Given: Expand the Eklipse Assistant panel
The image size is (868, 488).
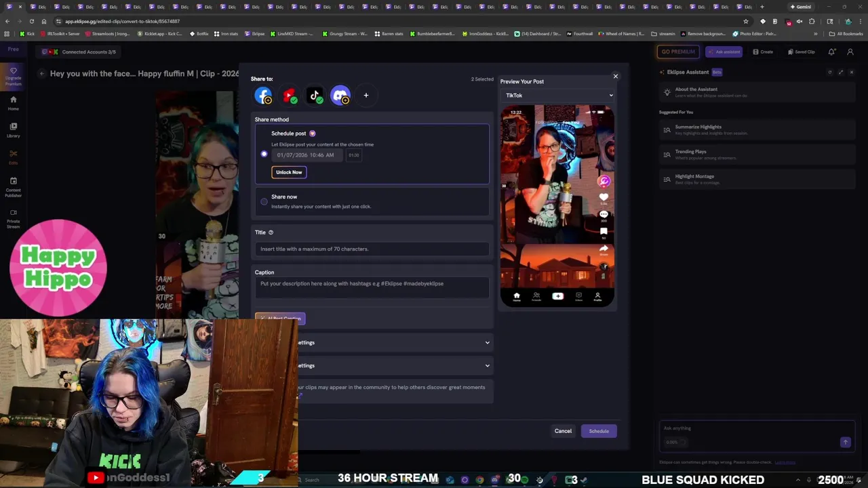Looking at the screenshot, I should pyautogui.click(x=841, y=73).
